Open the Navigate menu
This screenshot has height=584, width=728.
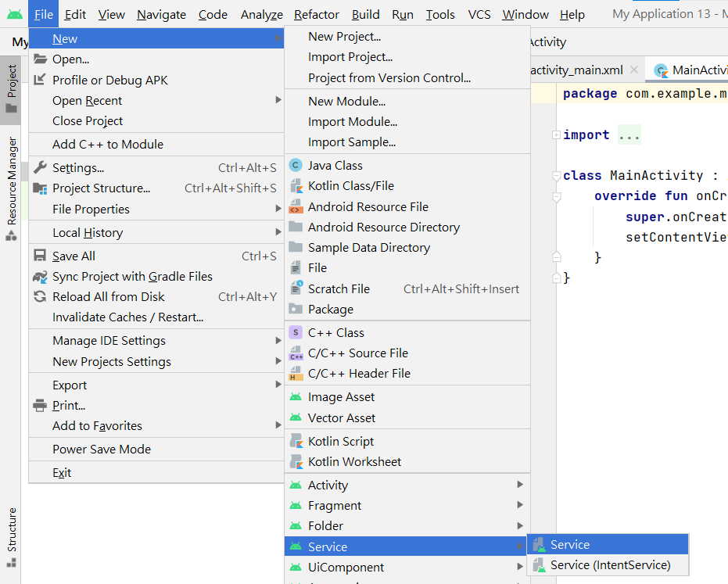(x=162, y=15)
